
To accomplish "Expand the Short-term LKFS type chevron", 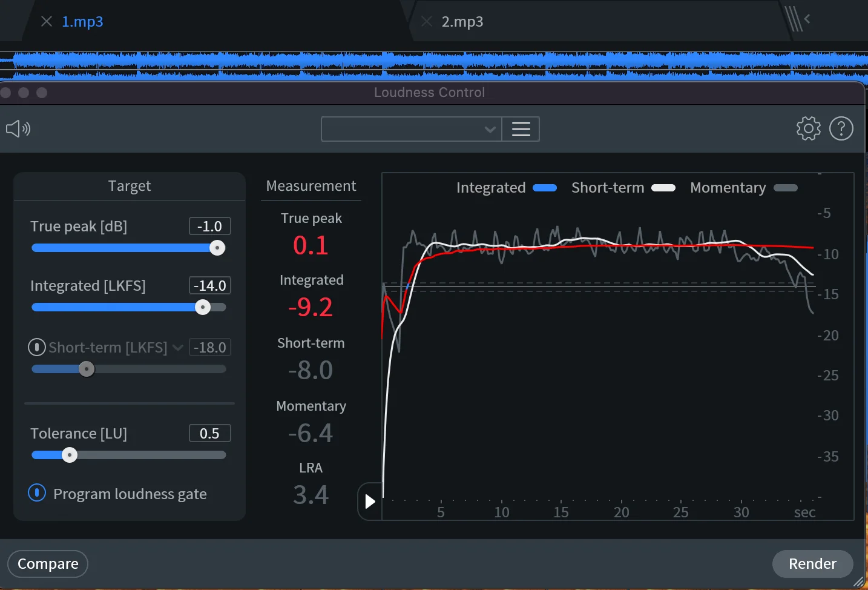I will (x=177, y=347).
